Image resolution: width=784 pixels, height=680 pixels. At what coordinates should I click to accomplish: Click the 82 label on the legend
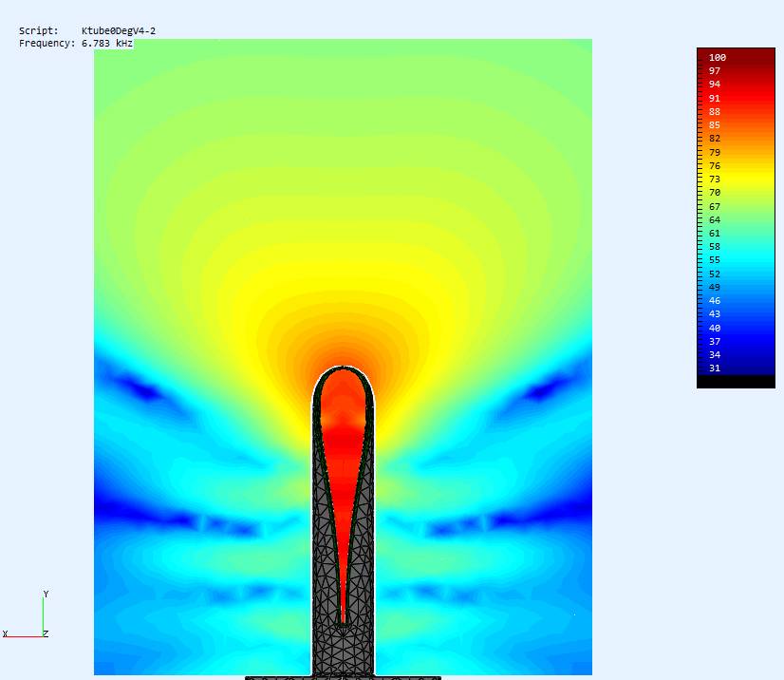715,139
